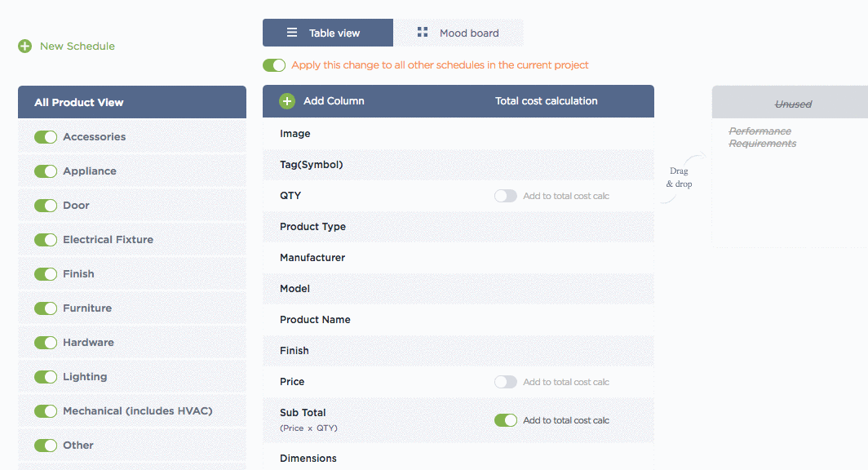Select the Image column row
Viewport: 868px width, 470px height.
coord(458,134)
